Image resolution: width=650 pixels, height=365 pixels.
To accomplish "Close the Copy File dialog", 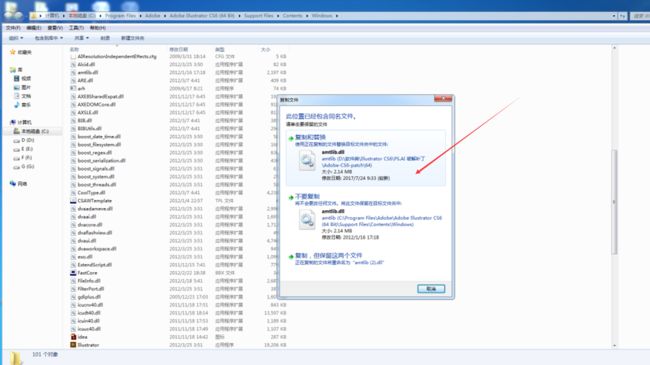I will point(443,99).
